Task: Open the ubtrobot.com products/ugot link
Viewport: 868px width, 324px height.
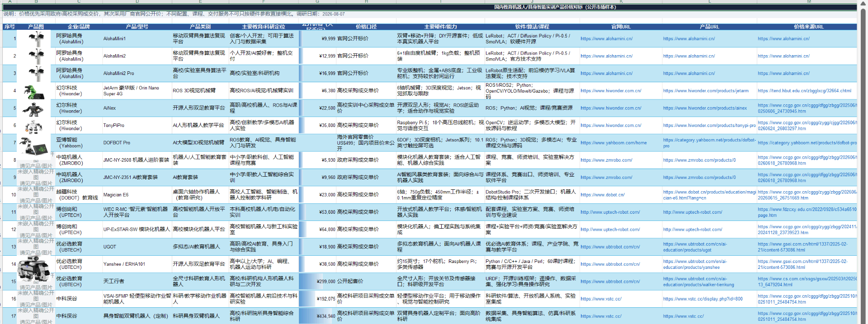Action: (695, 247)
